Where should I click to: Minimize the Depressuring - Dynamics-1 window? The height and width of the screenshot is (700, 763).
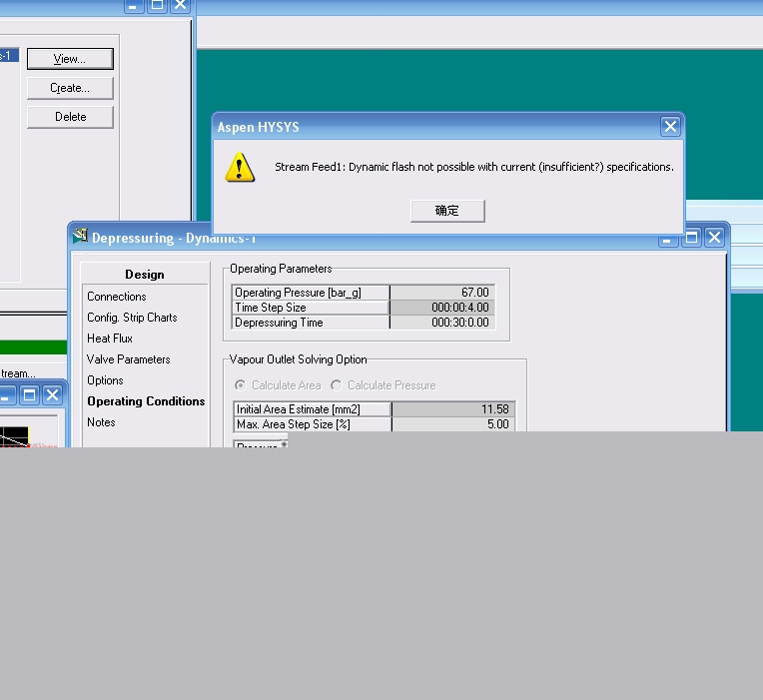pos(668,241)
